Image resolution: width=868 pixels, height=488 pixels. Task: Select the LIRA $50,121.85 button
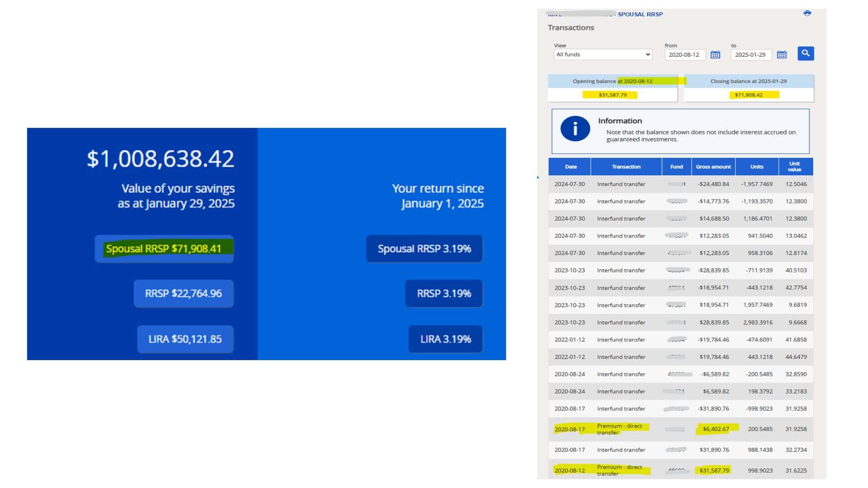[x=185, y=339]
